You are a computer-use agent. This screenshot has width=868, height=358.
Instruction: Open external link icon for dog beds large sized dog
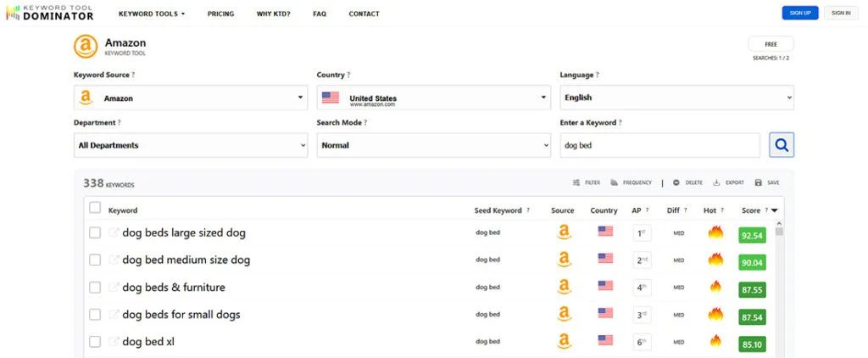click(x=114, y=232)
